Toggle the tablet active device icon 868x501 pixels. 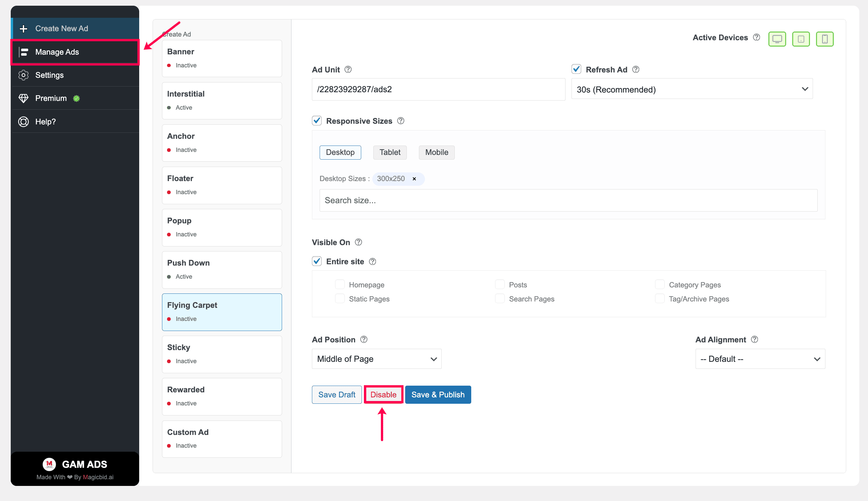[x=801, y=39]
